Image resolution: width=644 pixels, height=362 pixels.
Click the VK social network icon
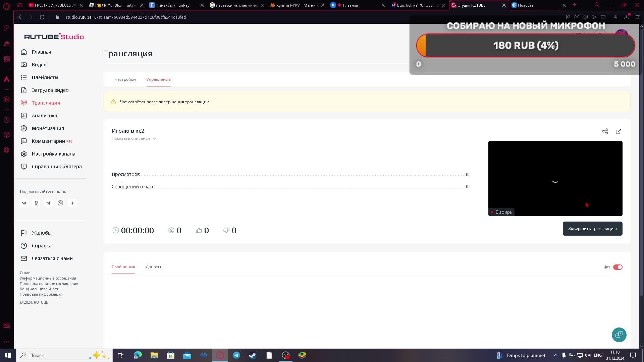[24, 203]
